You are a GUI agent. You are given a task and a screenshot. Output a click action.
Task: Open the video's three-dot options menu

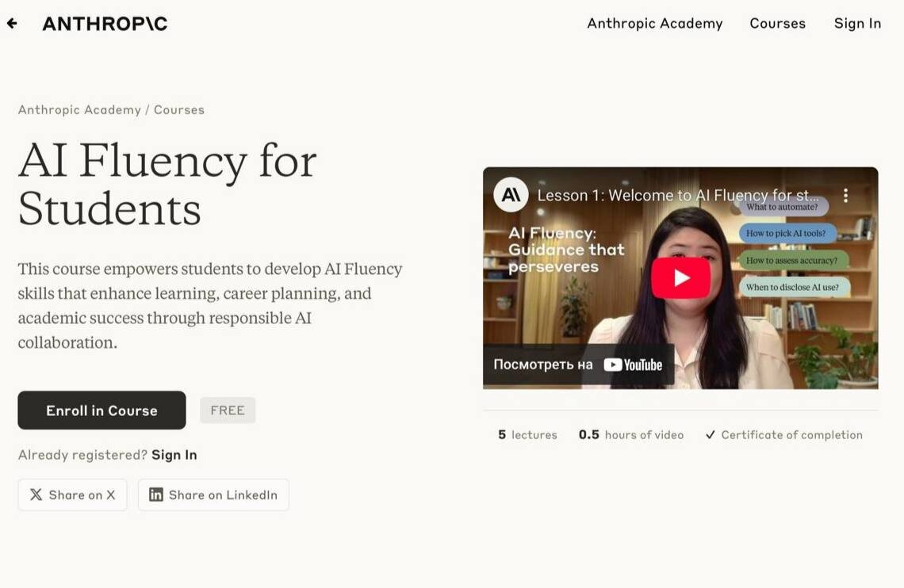[x=845, y=195]
